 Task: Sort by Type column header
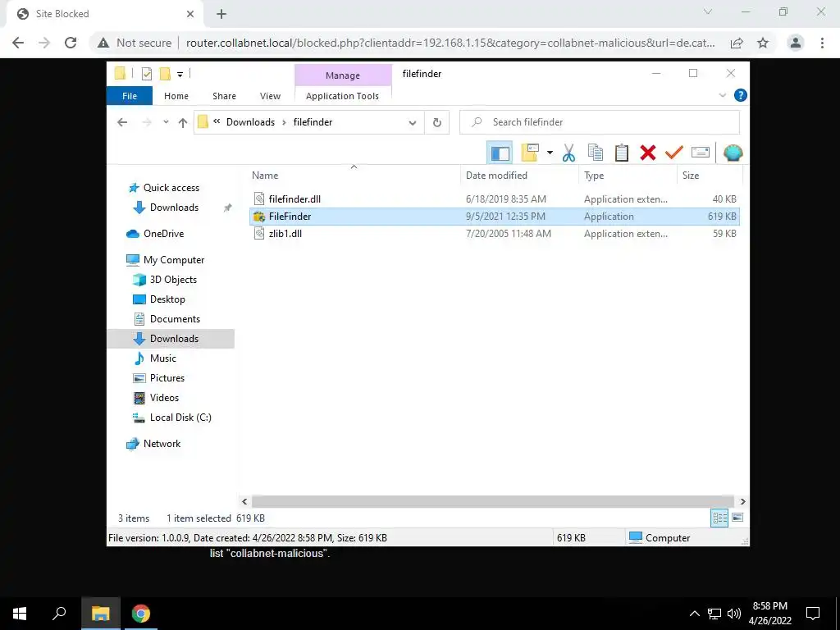point(628,176)
